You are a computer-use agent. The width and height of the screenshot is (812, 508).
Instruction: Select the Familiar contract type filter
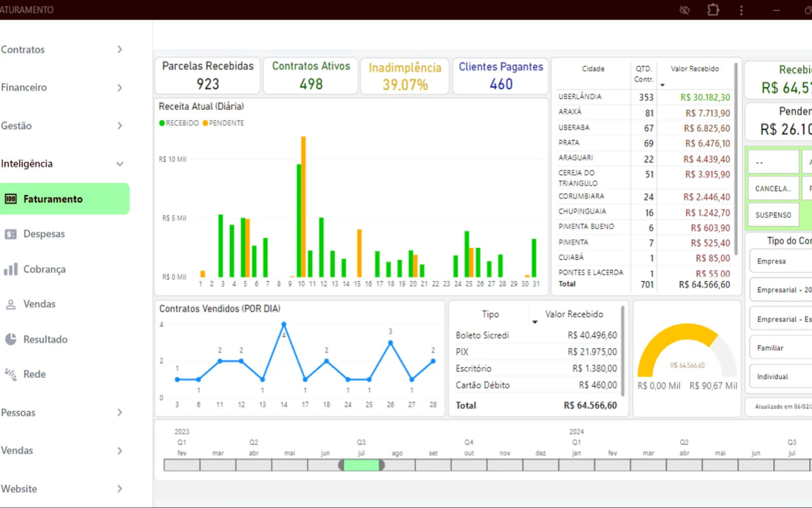(x=781, y=348)
